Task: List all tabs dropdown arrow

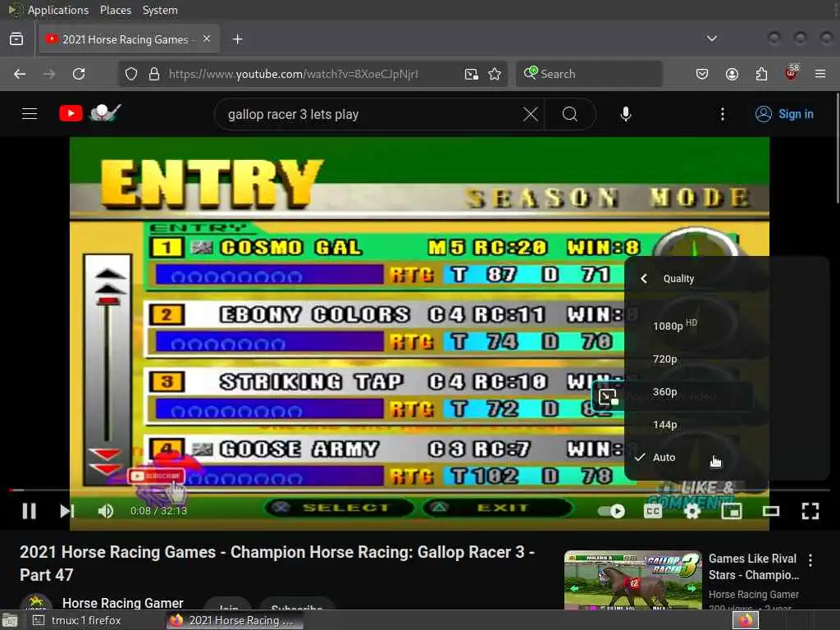Action: tap(711, 39)
